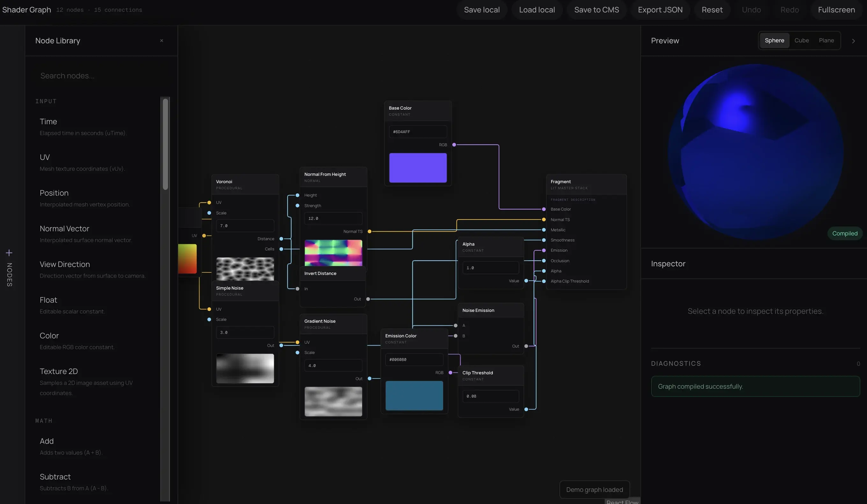867x504 pixels.
Task: Click Fragment Emission input port
Action: coord(543,250)
